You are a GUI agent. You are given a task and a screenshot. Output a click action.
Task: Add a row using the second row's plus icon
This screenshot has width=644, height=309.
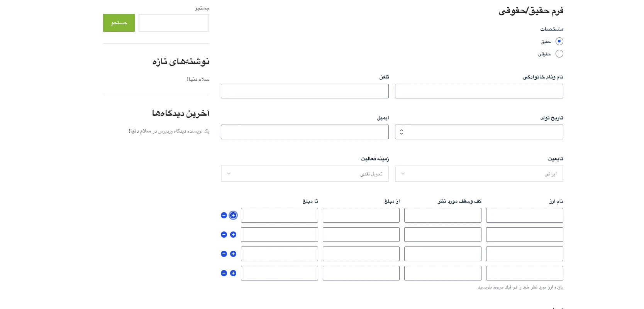pos(233,235)
